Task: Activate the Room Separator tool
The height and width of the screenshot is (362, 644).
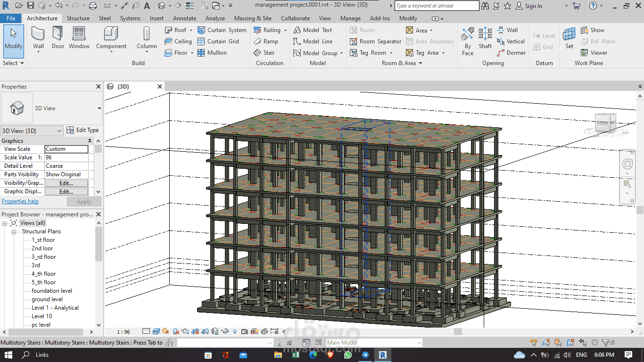Action: tap(376, 41)
